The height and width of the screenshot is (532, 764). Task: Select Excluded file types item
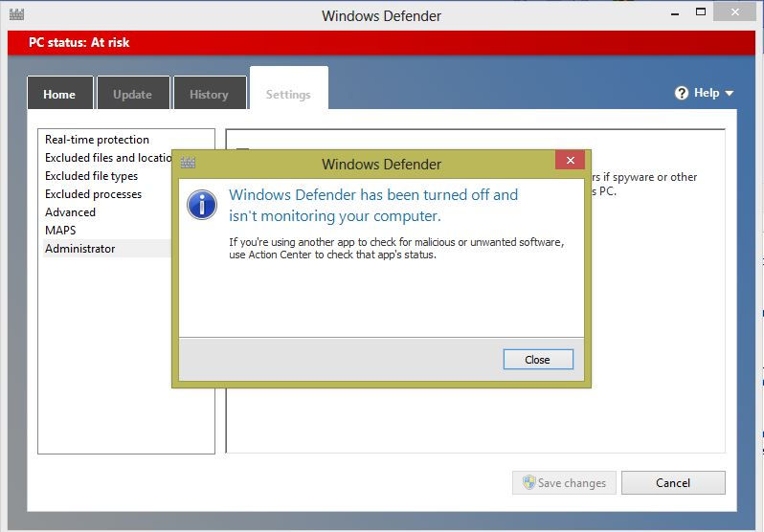click(x=91, y=176)
